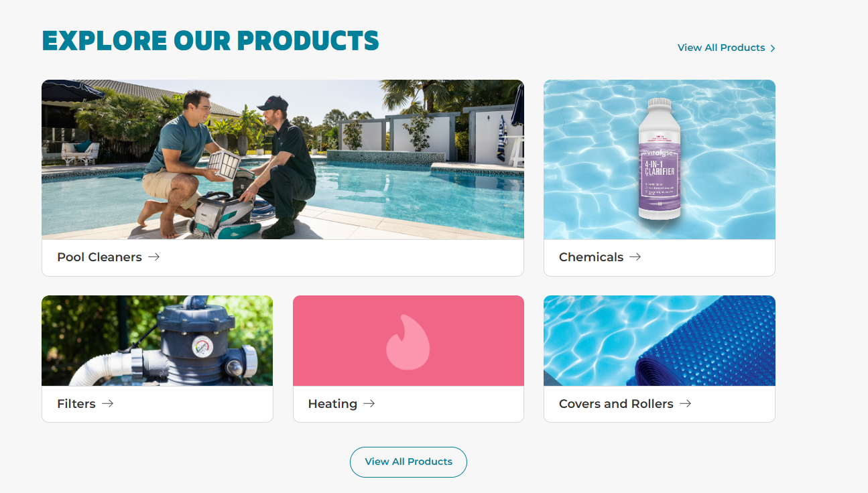Click the arrow icon next to Pool Cleaners

(x=154, y=257)
